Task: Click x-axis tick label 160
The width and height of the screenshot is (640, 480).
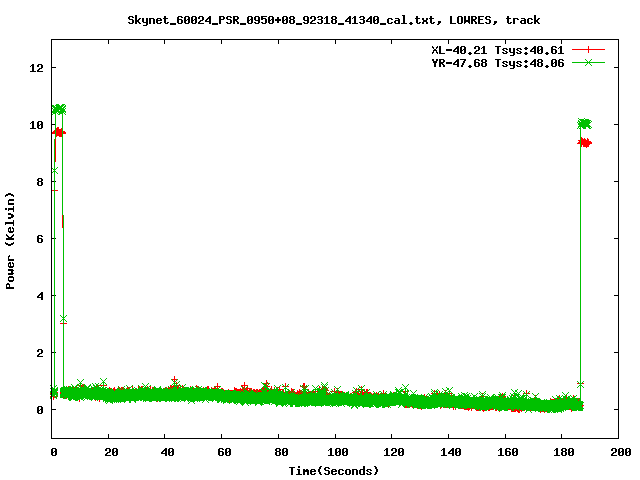Action: point(508,452)
